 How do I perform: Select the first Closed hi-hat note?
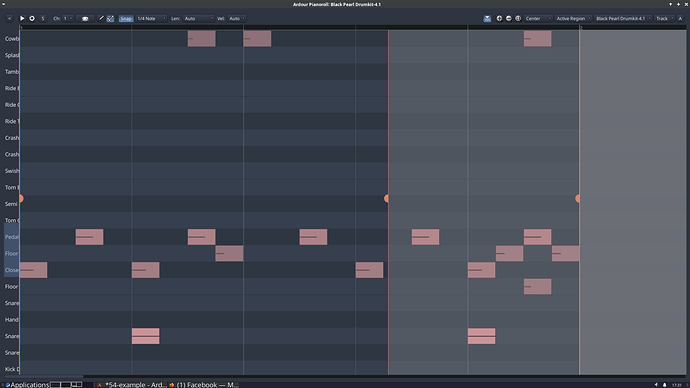[x=33, y=270]
